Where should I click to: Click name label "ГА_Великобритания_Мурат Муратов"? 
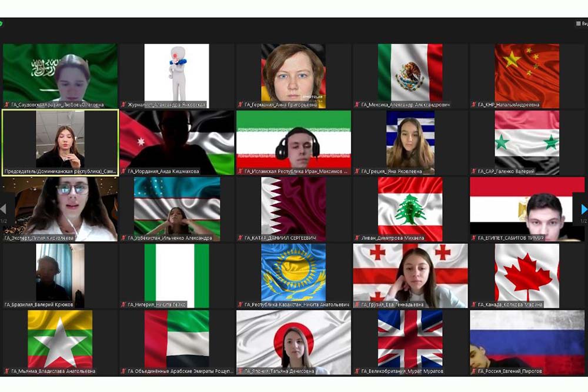click(402, 371)
